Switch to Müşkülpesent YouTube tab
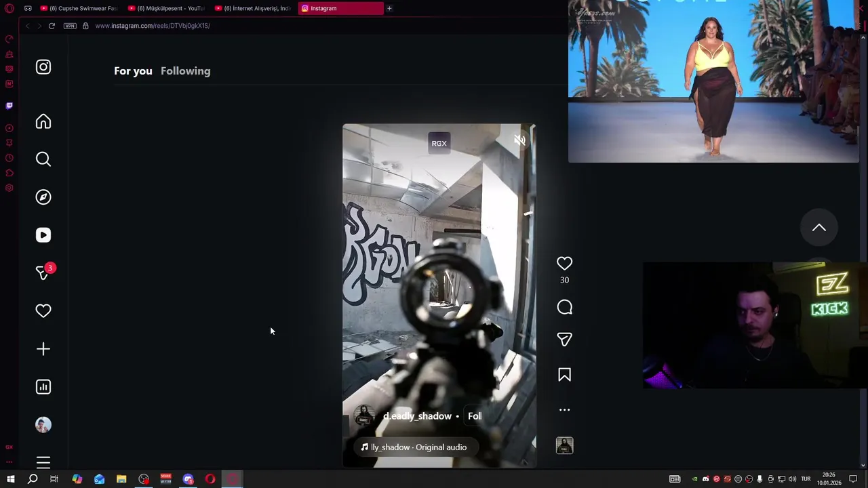This screenshot has width=868, height=488. tap(166, 8)
